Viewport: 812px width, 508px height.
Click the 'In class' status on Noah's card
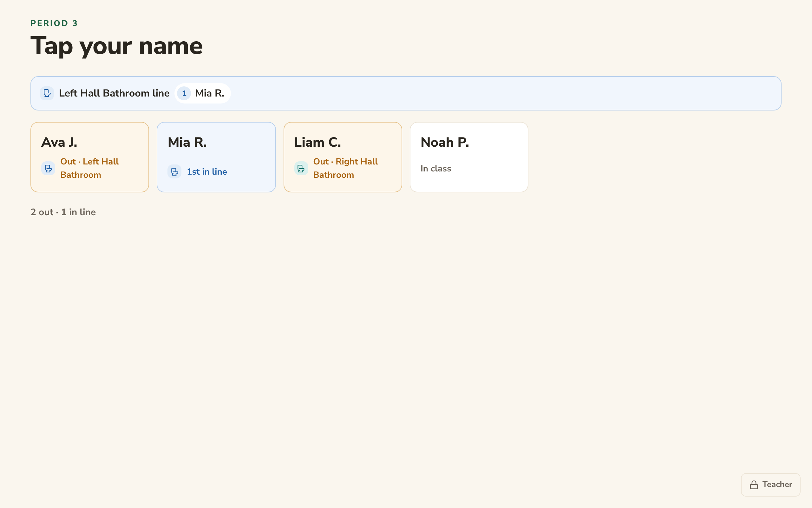[435, 169]
